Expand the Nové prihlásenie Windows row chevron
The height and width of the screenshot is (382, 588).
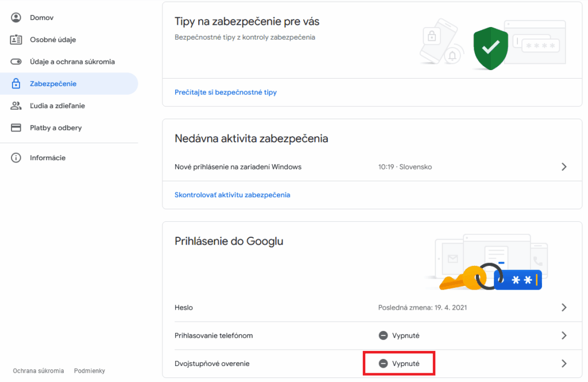[x=563, y=167]
